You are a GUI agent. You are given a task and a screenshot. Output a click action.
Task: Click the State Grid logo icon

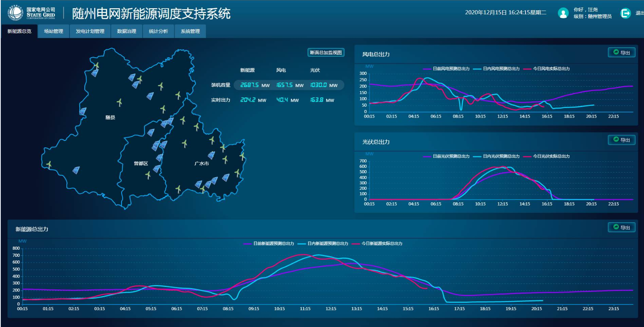tap(16, 13)
